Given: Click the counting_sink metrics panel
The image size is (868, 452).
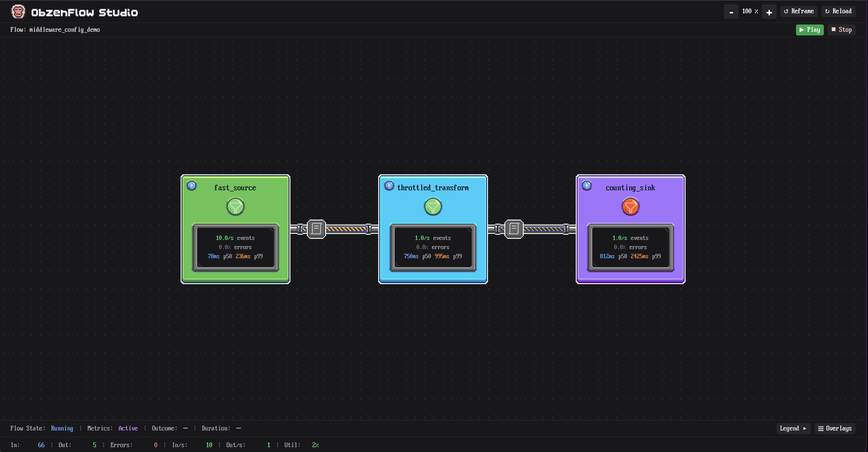Looking at the screenshot, I should click(630, 248).
